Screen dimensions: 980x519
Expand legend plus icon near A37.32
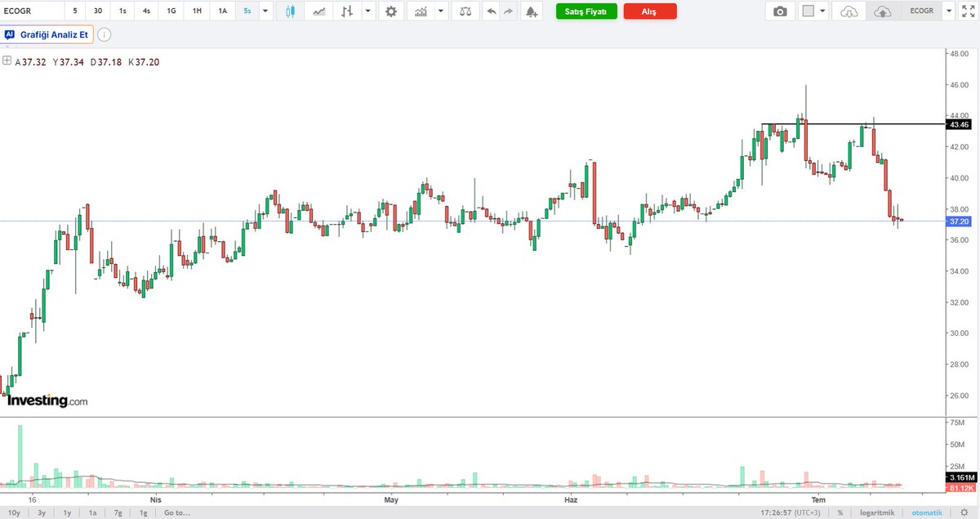(x=7, y=60)
